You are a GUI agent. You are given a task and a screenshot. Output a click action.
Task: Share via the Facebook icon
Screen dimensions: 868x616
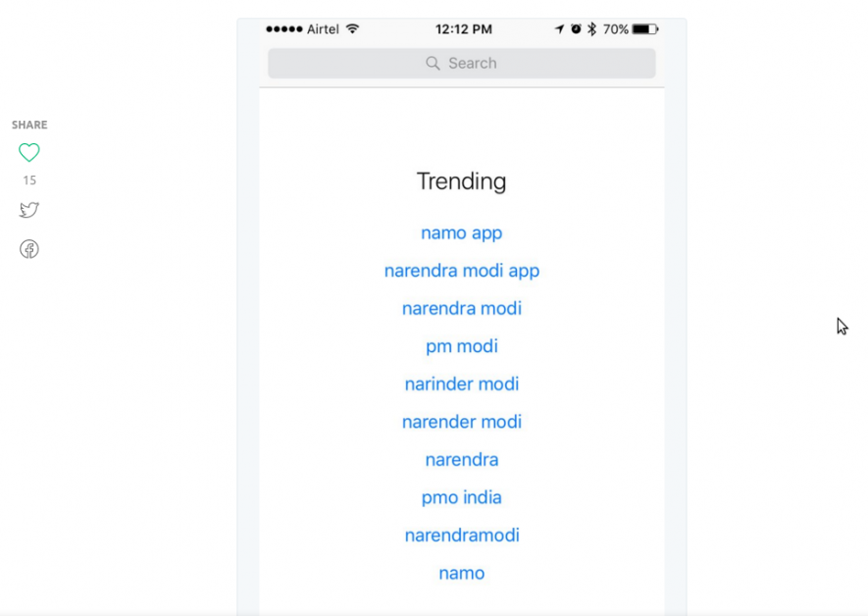29,249
